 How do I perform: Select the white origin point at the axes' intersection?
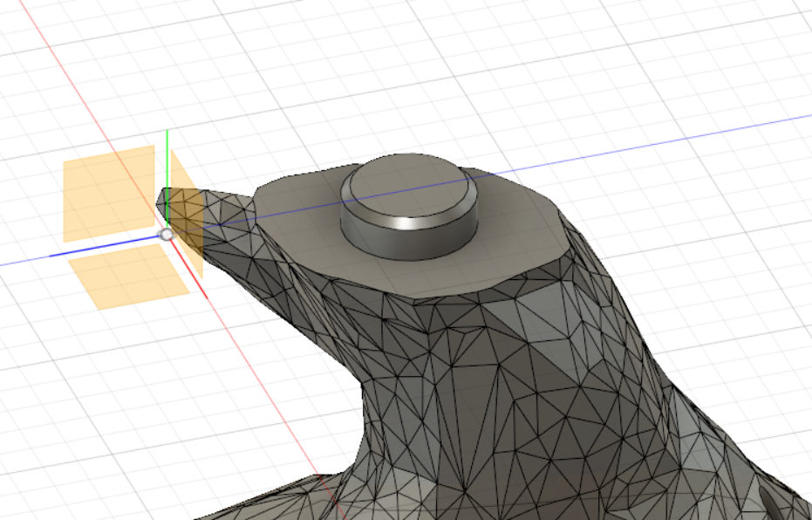(167, 236)
